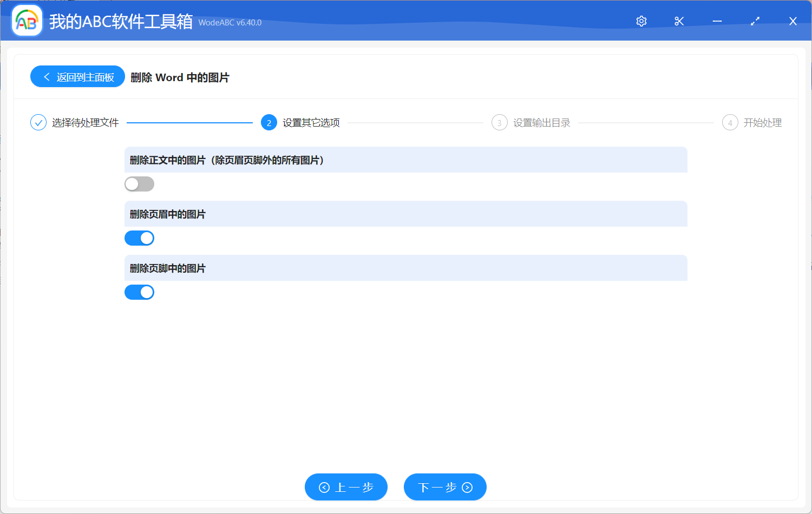Disable the 删除页眉中的图片 toggle

139,238
